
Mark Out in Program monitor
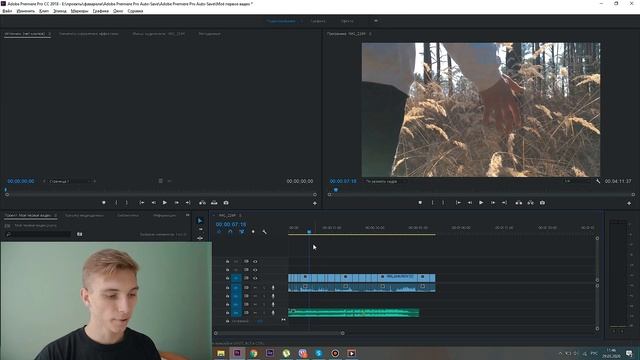[443, 202]
